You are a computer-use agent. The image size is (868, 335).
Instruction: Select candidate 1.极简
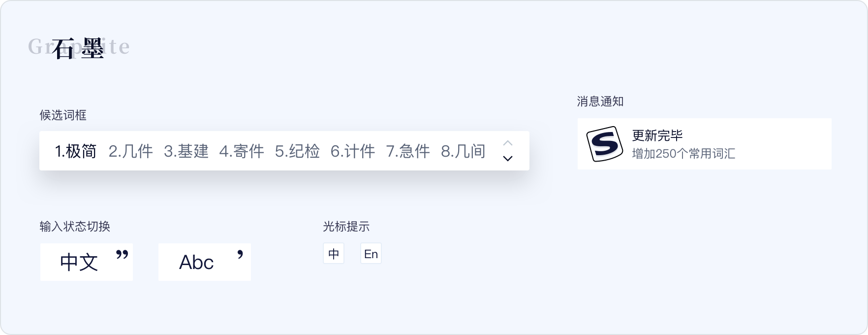[x=76, y=151]
